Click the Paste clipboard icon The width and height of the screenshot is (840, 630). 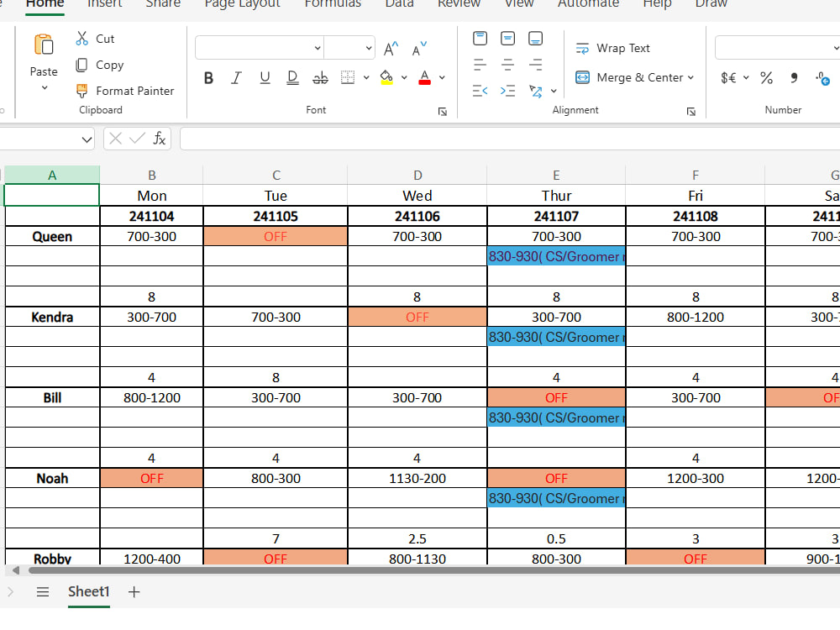tap(44, 45)
